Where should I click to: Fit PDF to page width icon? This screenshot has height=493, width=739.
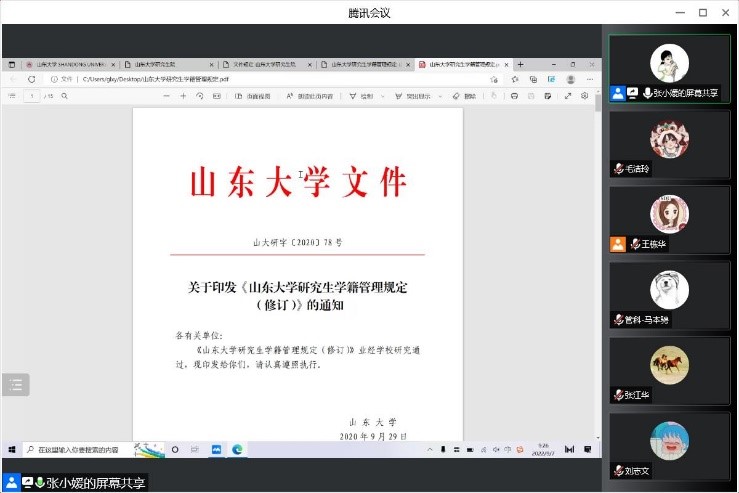tap(217, 96)
